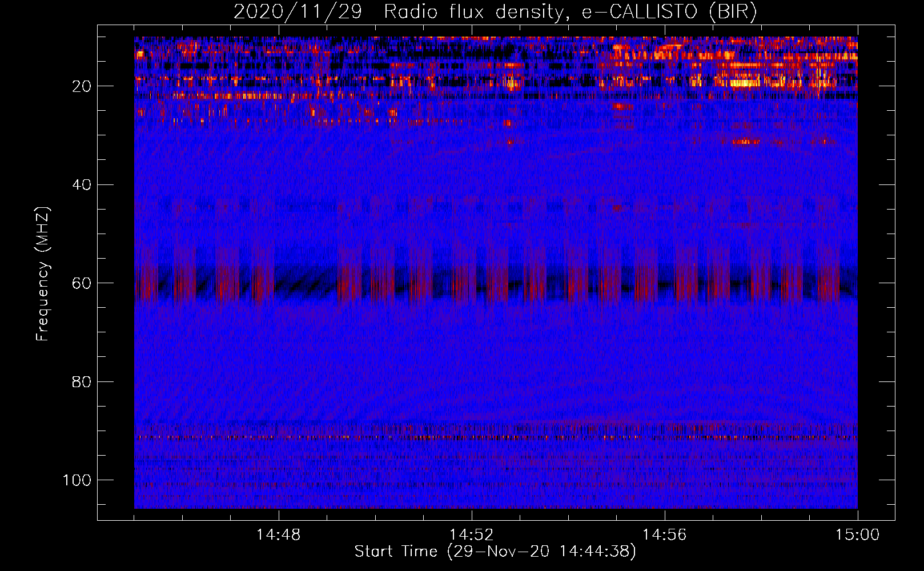Click the '60' frequency tick label
Image resolution: width=924 pixels, height=571 pixels.
pos(82,283)
